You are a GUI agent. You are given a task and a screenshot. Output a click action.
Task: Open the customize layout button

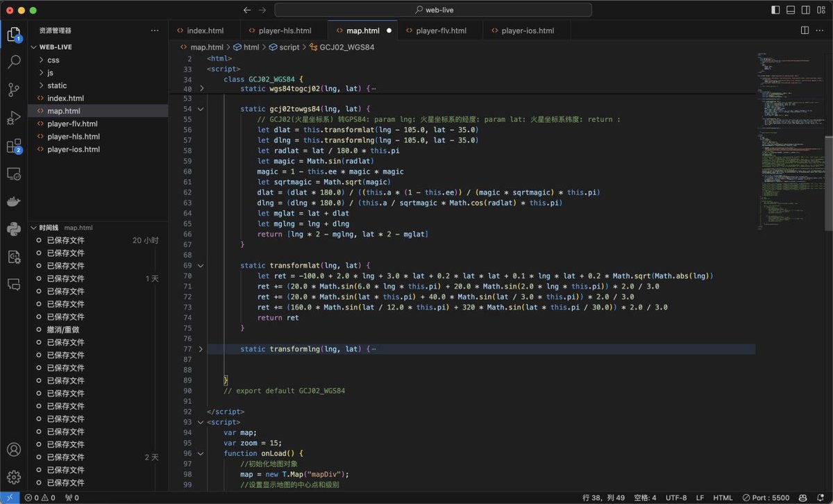[821, 10]
